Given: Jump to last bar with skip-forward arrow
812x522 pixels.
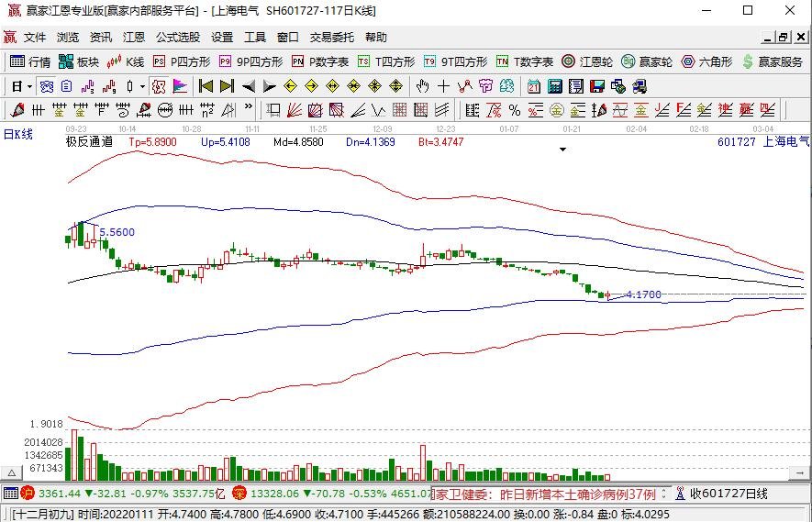Looking at the screenshot, I should pyautogui.click(x=227, y=86).
